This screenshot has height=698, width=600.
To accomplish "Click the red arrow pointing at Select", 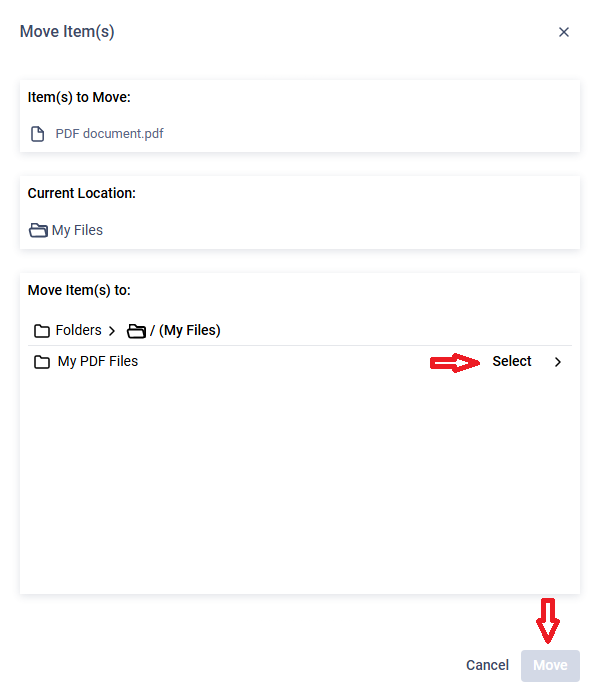I will click(454, 363).
